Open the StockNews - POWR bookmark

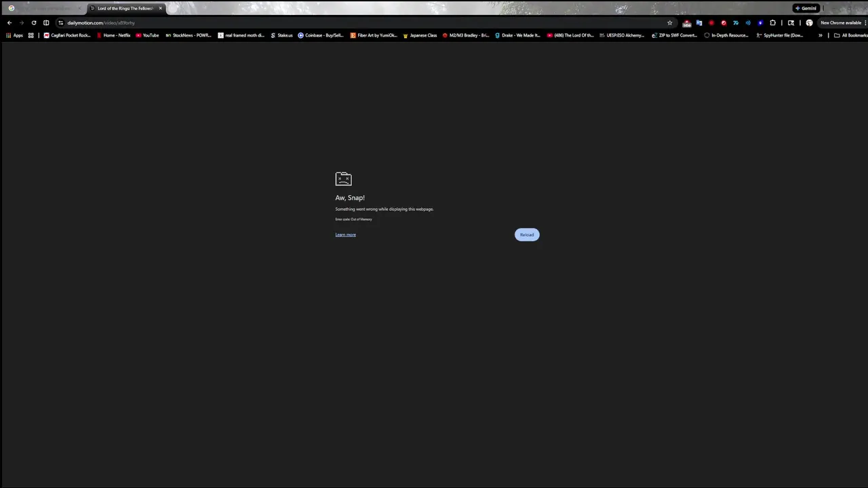click(189, 35)
